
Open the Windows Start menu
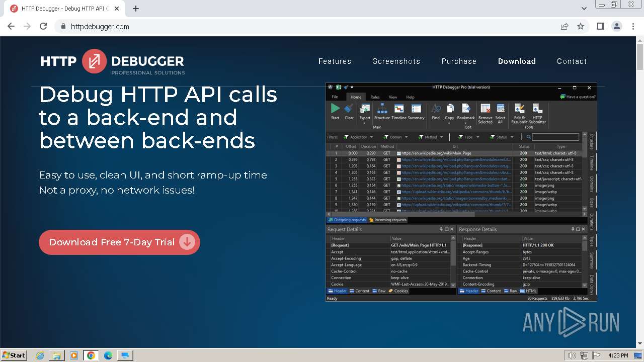[14, 355]
